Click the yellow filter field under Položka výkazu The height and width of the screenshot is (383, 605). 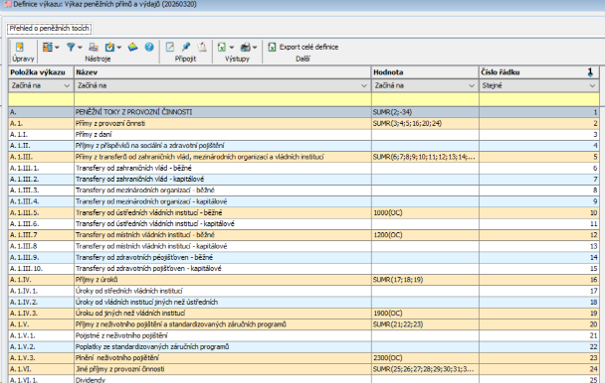41,100
